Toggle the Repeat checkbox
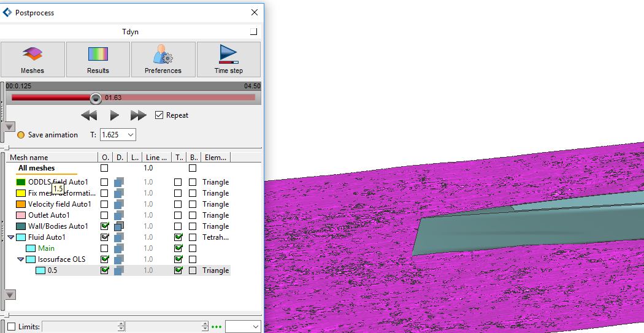 (159, 115)
